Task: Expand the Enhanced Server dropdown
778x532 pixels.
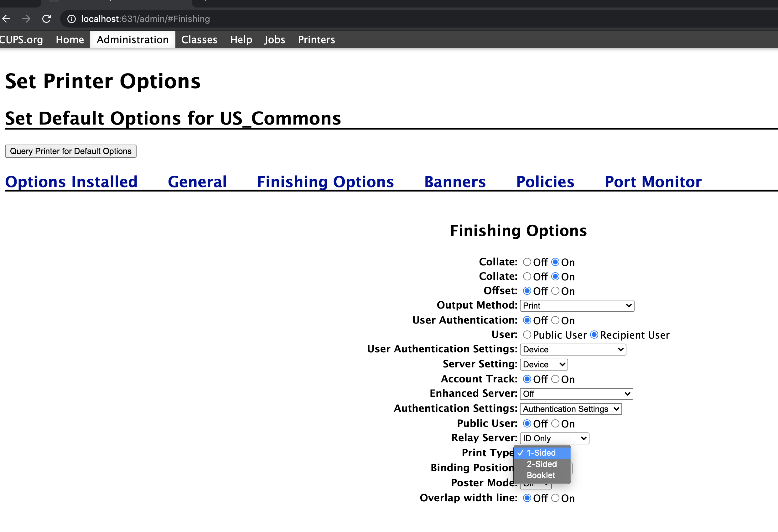Action: [x=576, y=394]
